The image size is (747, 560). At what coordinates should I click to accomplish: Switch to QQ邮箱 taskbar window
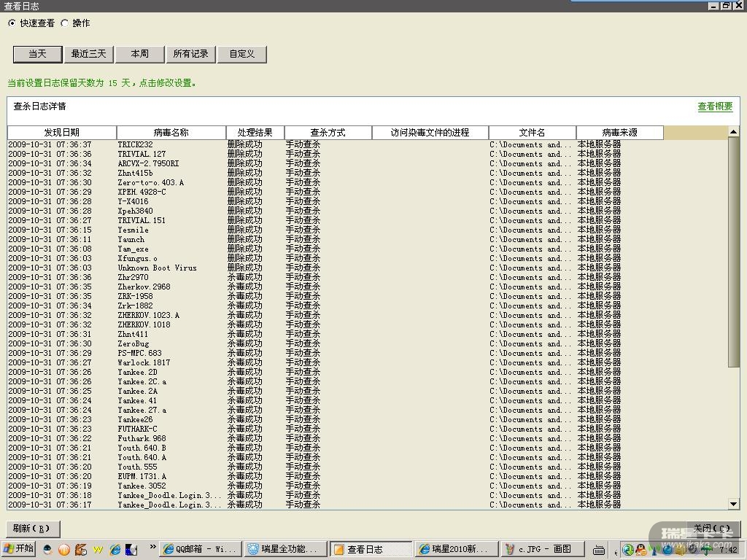[200, 549]
